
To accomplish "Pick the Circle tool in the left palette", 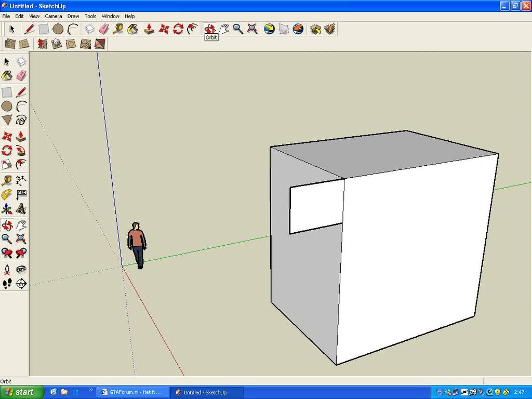I will (7, 106).
